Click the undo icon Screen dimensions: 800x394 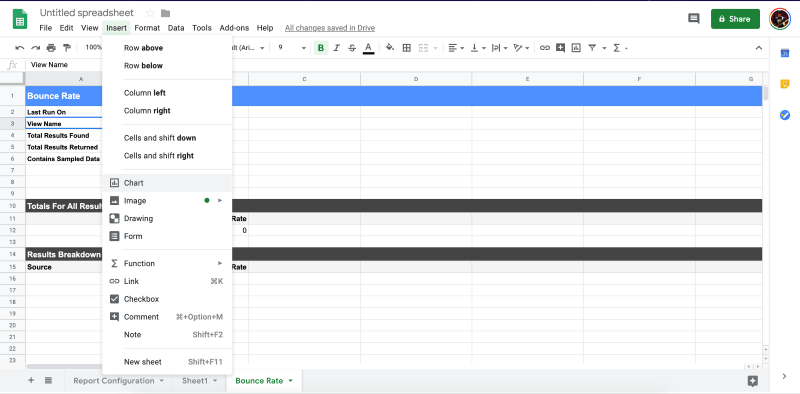coord(20,48)
